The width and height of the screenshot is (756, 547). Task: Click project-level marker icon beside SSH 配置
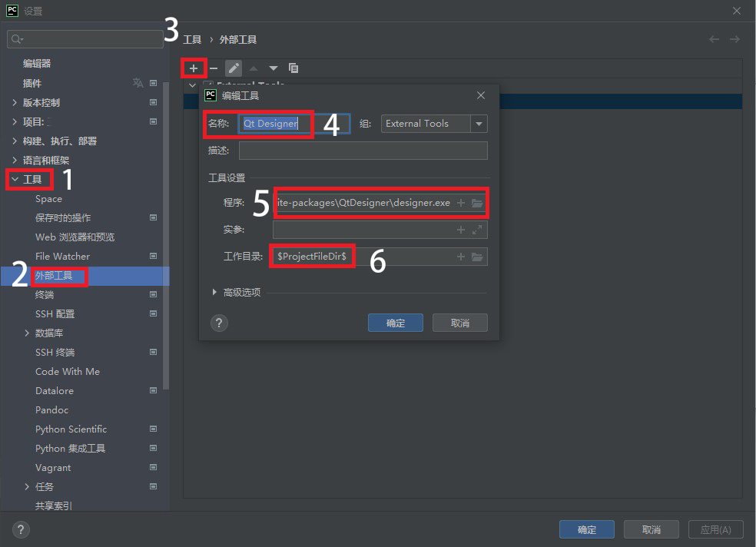pos(154,313)
